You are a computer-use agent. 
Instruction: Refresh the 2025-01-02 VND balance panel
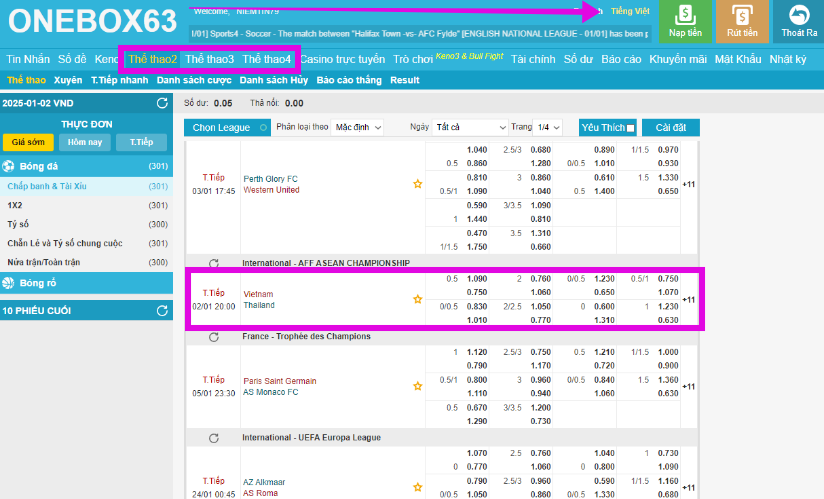(x=162, y=103)
